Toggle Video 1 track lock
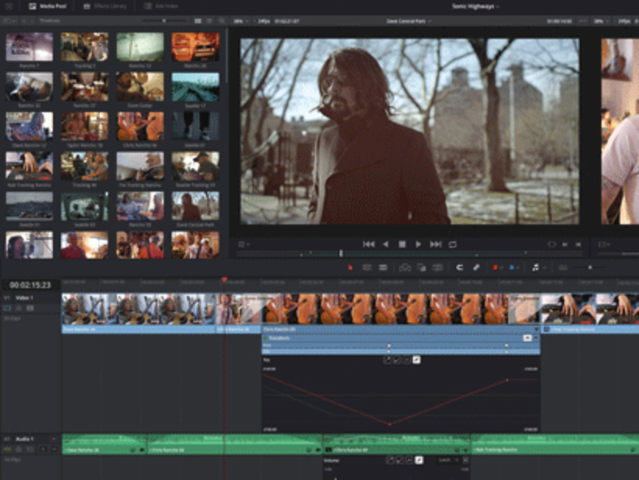This screenshot has height=480, width=639. 19,308
